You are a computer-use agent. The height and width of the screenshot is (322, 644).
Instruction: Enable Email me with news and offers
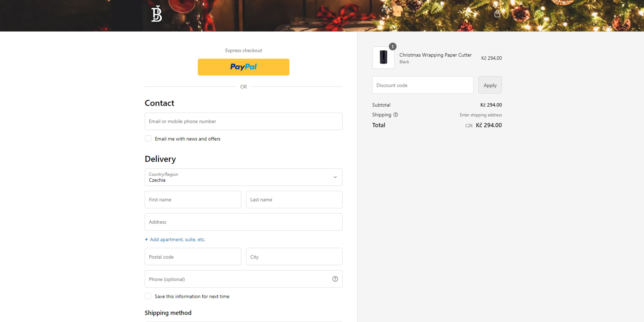tap(148, 138)
